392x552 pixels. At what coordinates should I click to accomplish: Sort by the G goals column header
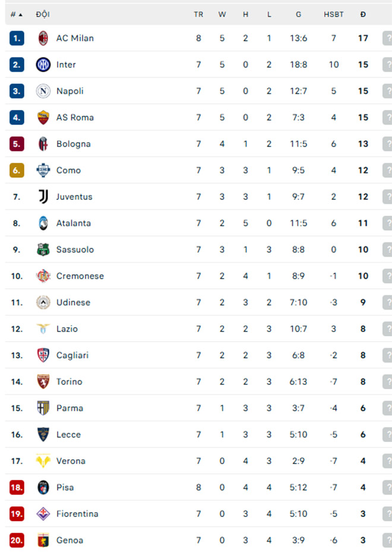tap(298, 13)
